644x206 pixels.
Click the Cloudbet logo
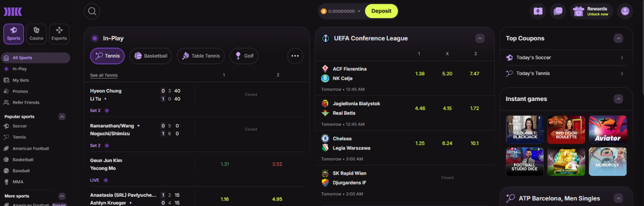pyautogui.click(x=13, y=11)
